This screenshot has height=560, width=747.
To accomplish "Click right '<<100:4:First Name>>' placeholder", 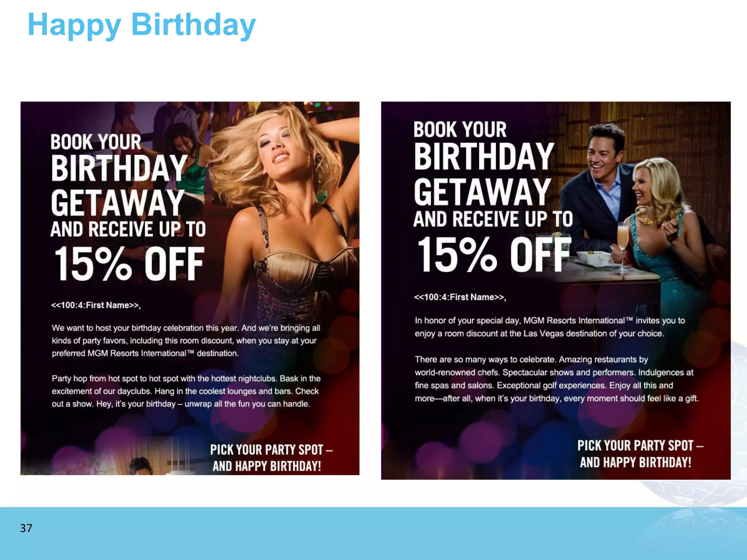I will pyautogui.click(x=460, y=297).
